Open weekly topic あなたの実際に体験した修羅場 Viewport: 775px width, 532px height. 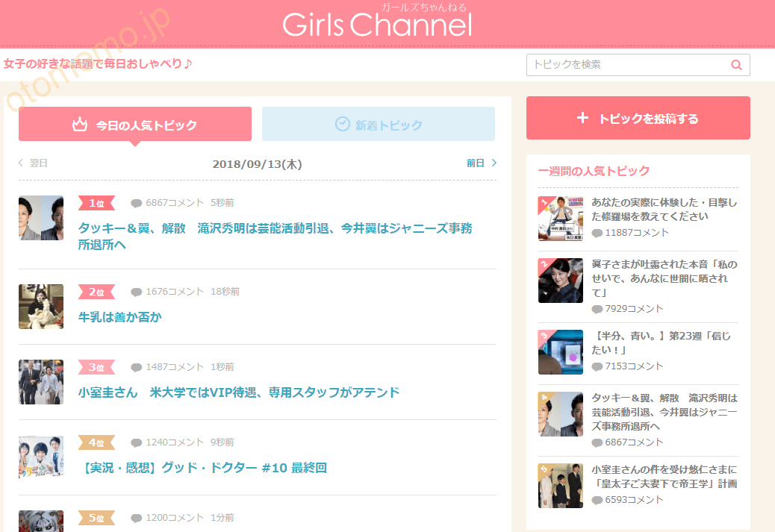(664, 210)
